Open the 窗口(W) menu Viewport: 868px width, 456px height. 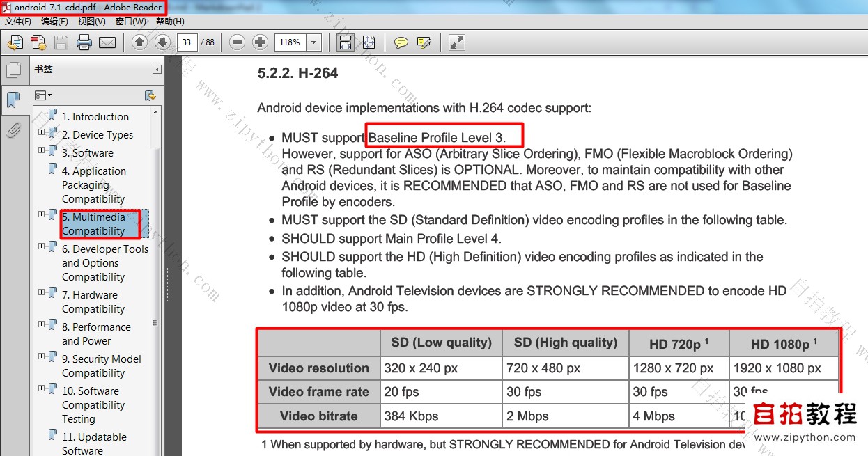[131, 22]
